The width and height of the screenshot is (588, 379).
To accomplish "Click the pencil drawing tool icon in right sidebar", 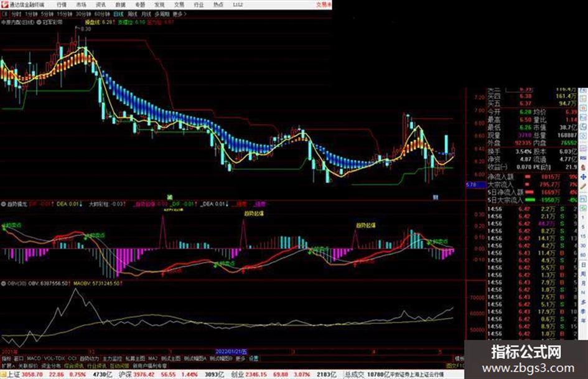I will click(x=583, y=186).
